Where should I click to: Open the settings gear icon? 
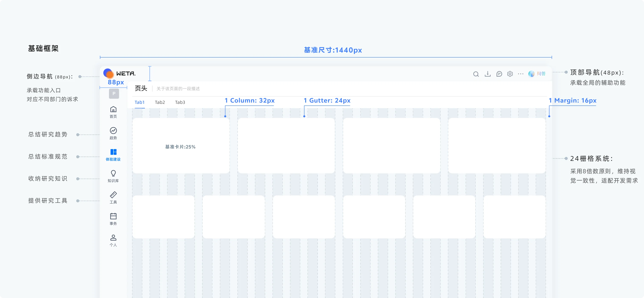(510, 74)
